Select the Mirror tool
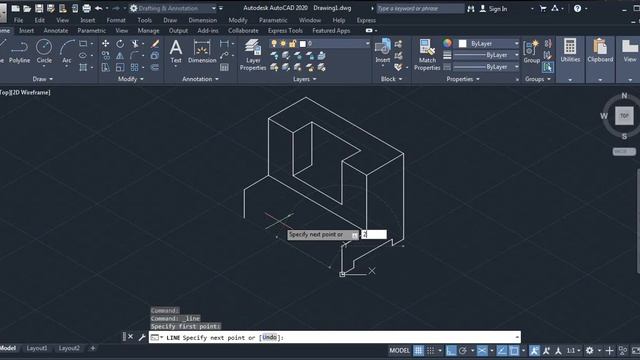 click(120, 56)
